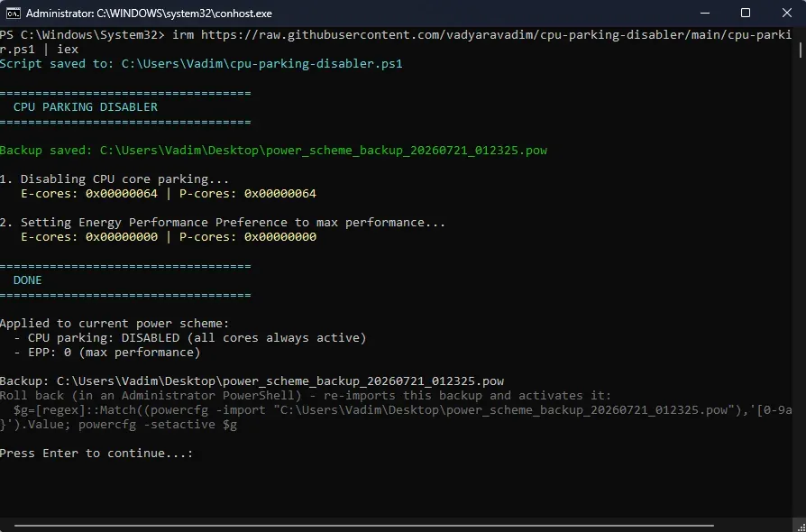The width and height of the screenshot is (806, 532).
Task: Click '- EPP: 0 (max performance)' line
Action: (107, 352)
